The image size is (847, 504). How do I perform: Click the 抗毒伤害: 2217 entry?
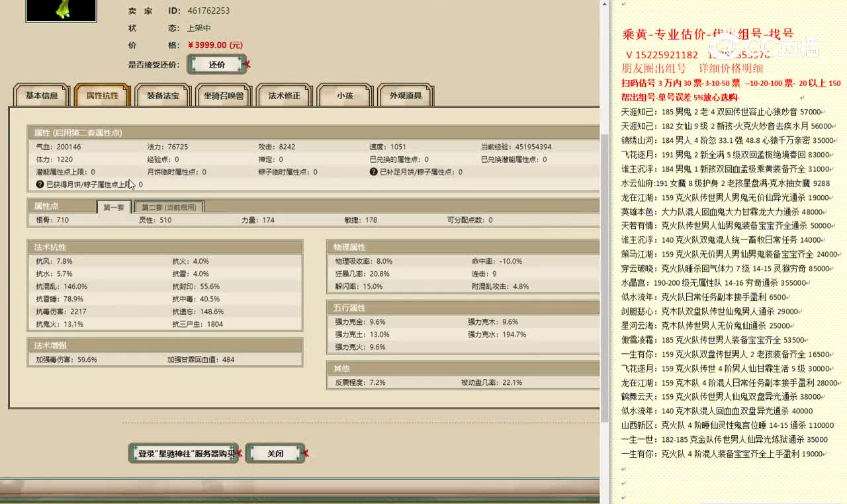61,312
